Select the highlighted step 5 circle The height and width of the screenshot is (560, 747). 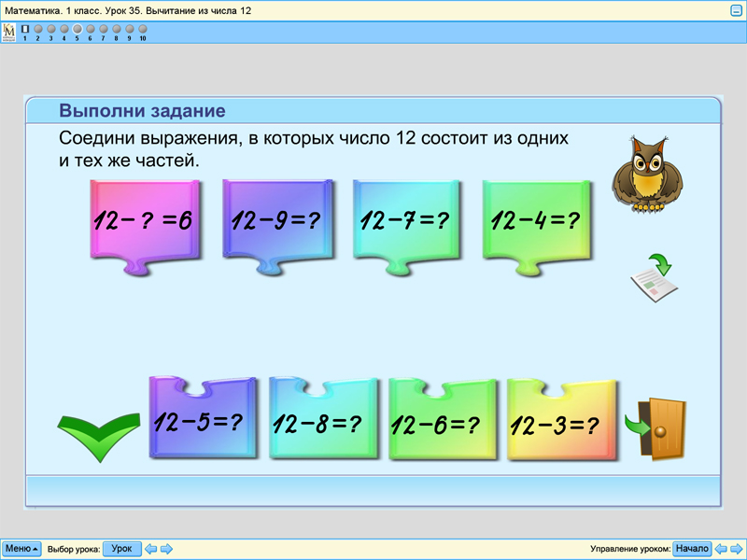[76, 28]
